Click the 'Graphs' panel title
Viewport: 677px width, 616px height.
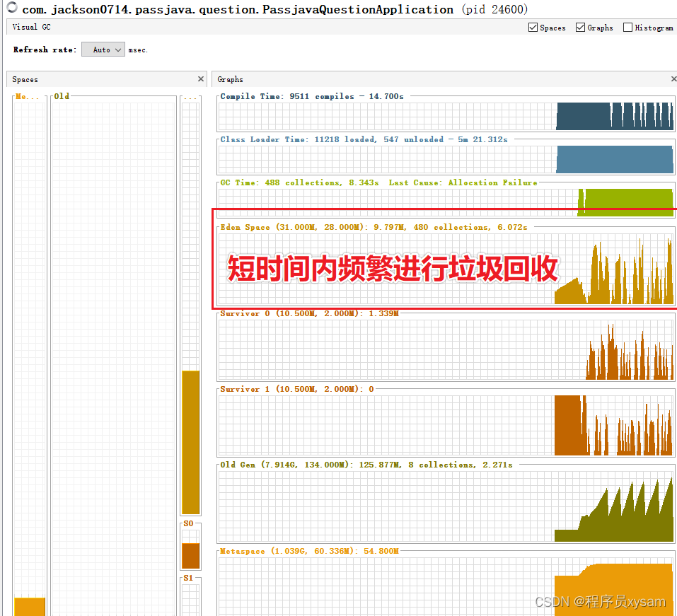coord(230,79)
